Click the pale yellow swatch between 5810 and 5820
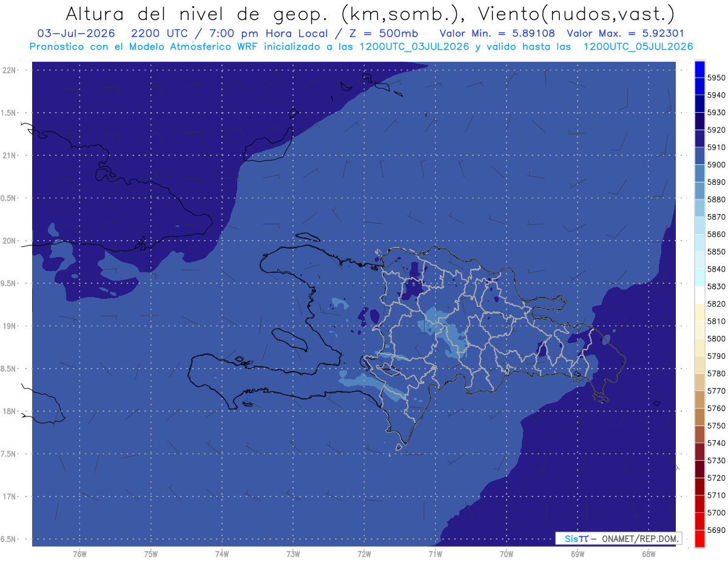Image resolution: width=728 pixels, height=562 pixels. pyautogui.click(x=699, y=312)
